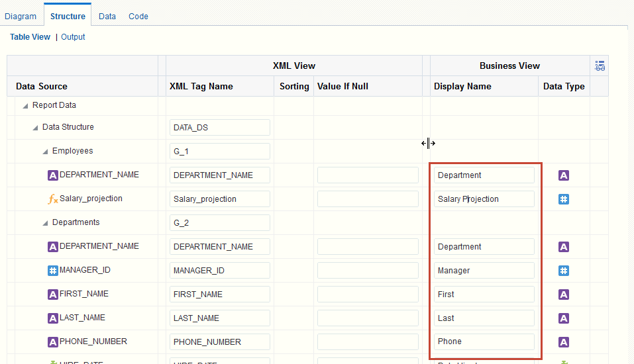Image resolution: width=634 pixels, height=364 pixels.
Task: Click the Data Type column header
Action: click(x=564, y=86)
